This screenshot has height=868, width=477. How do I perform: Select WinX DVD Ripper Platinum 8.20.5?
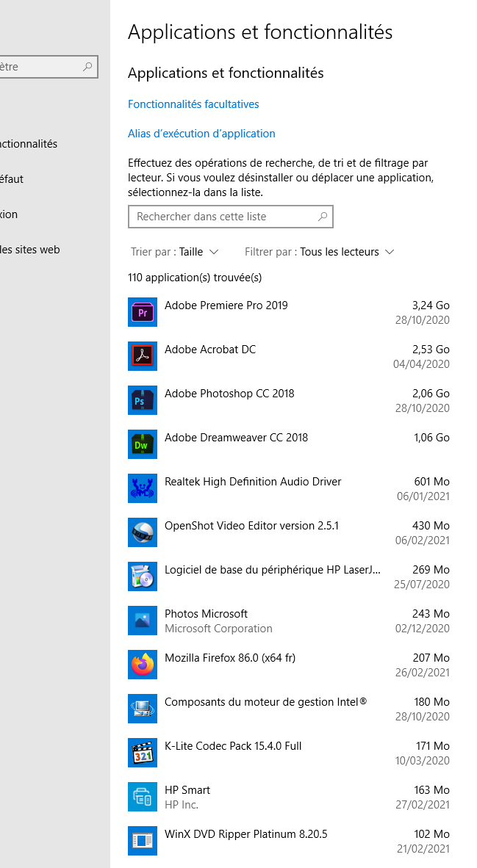pyautogui.click(x=246, y=833)
